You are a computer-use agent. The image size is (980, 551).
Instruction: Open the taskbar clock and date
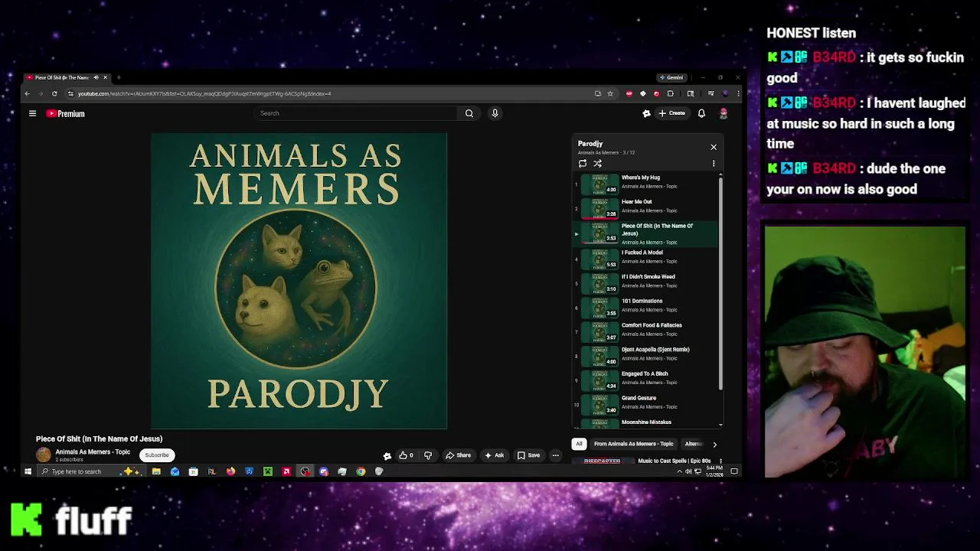click(714, 471)
